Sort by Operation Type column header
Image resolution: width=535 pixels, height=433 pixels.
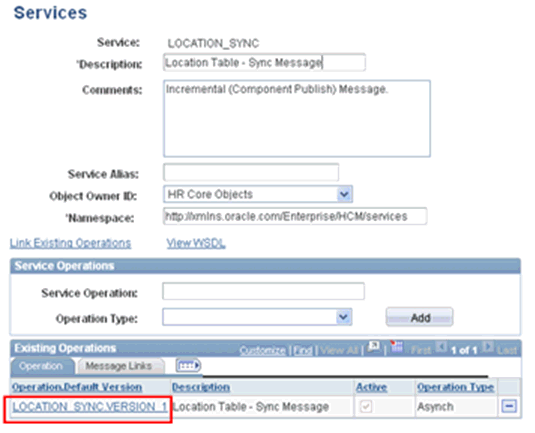456,387
